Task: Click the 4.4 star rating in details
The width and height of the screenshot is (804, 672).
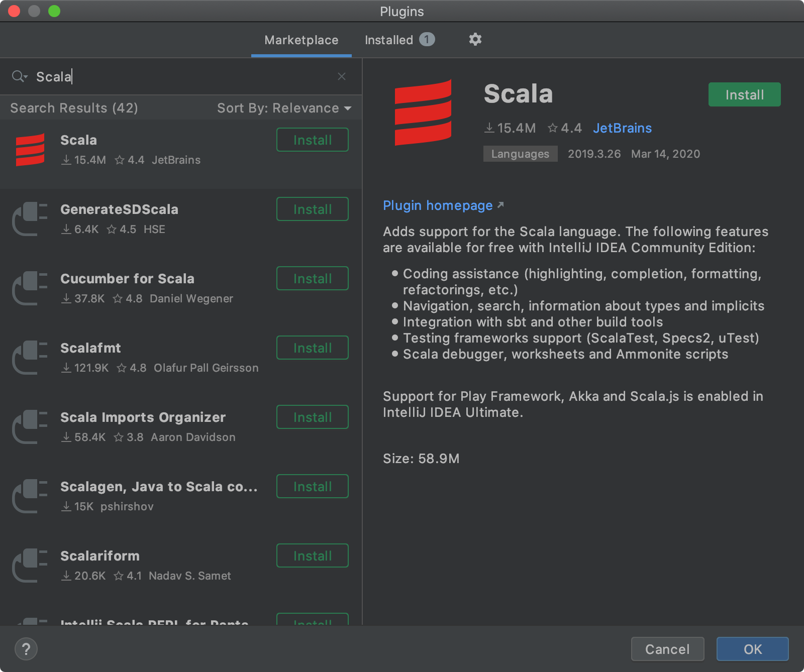Action: pos(565,128)
